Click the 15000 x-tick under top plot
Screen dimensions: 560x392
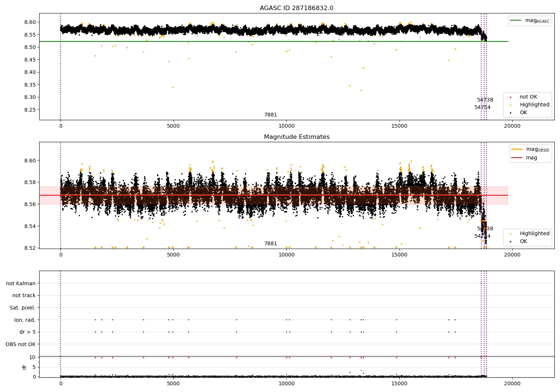click(399, 126)
